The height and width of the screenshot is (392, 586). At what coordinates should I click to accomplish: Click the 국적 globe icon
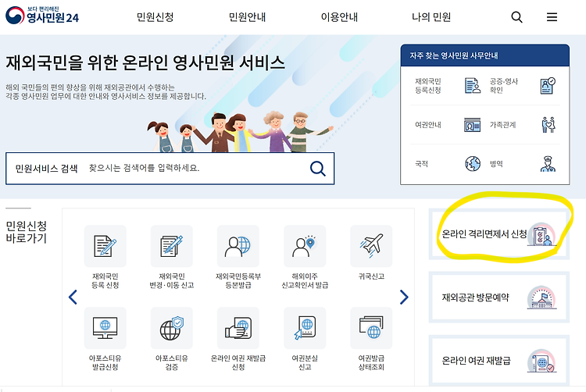(473, 163)
